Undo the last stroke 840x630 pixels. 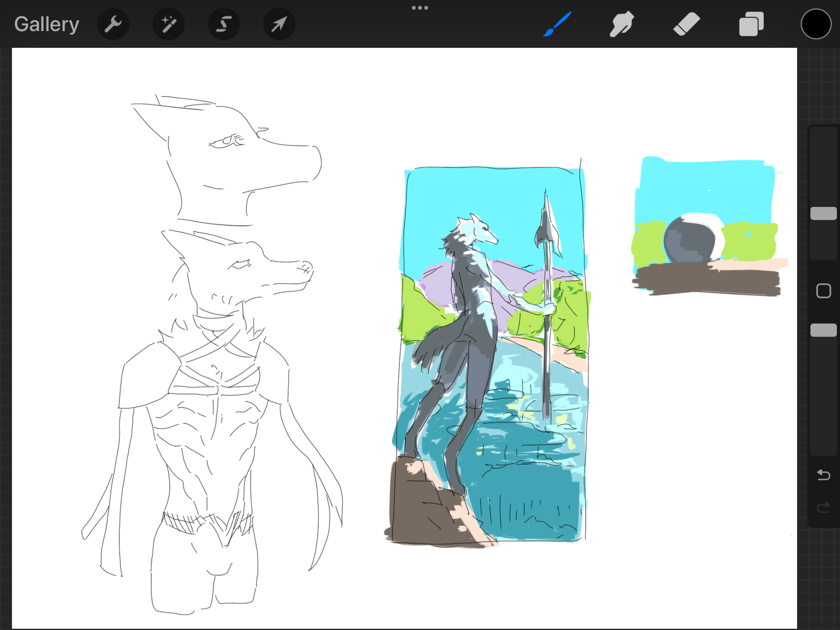[x=823, y=475]
